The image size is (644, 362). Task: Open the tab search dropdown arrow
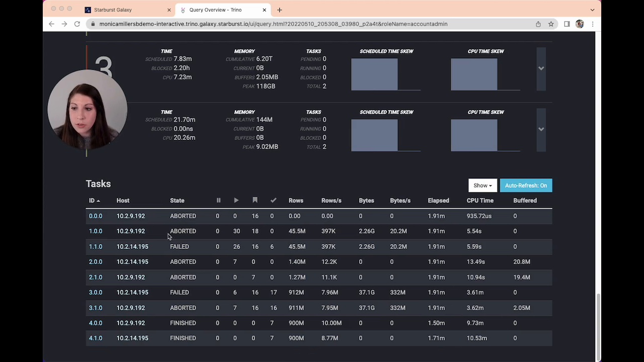click(x=592, y=10)
